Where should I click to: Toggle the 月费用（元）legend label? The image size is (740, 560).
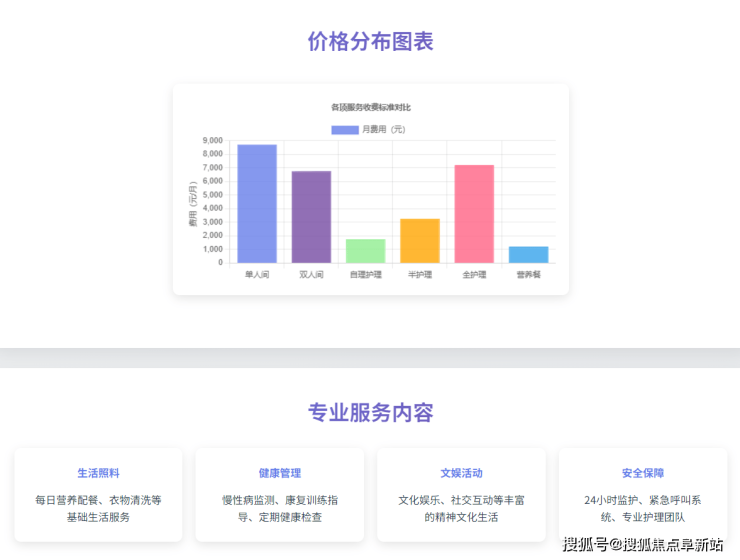pyautogui.click(x=383, y=130)
